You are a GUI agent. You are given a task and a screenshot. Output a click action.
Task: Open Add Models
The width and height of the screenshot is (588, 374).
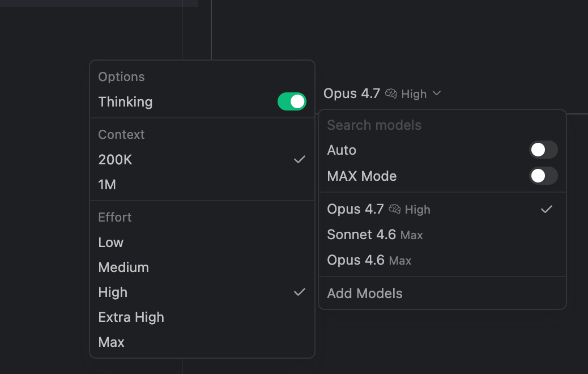coord(442,294)
